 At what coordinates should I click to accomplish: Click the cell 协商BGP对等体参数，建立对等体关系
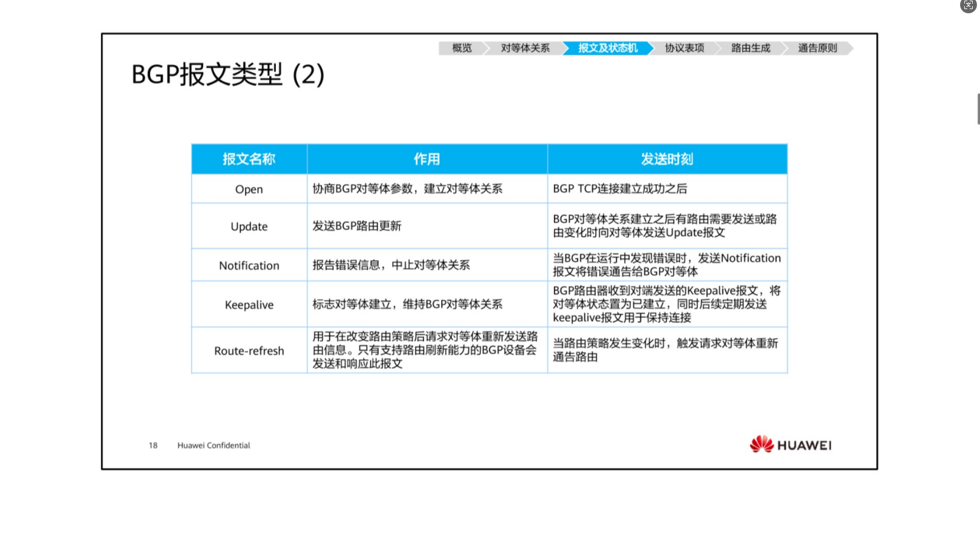click(x=427, y=189)
